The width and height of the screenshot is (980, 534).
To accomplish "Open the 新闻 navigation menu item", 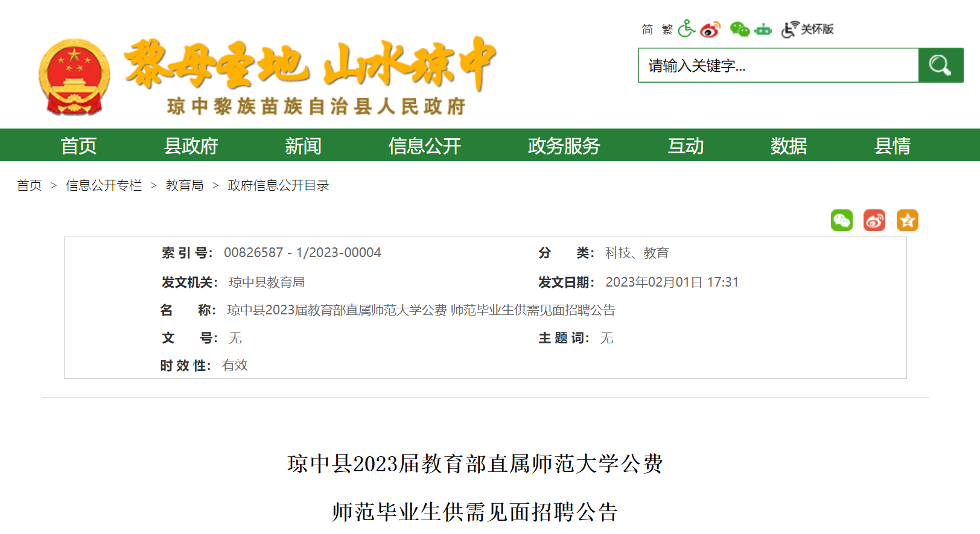I will (303, 145).
